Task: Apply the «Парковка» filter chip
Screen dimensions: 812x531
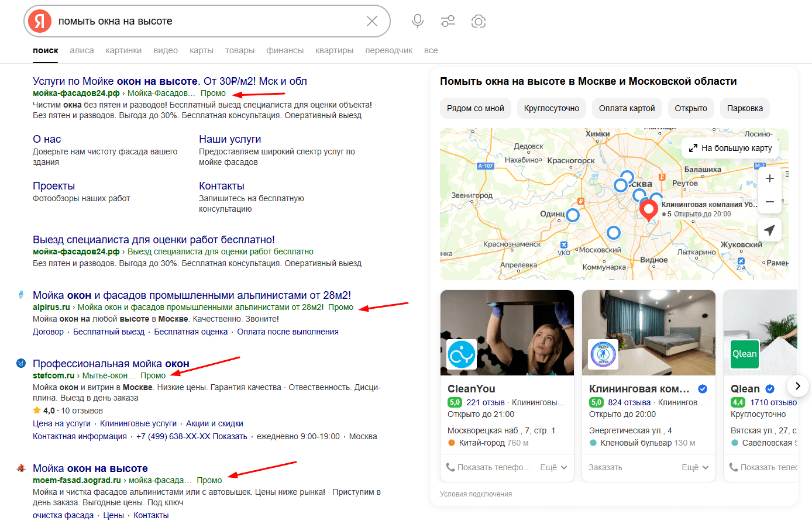Action: (x=745, y=108)
